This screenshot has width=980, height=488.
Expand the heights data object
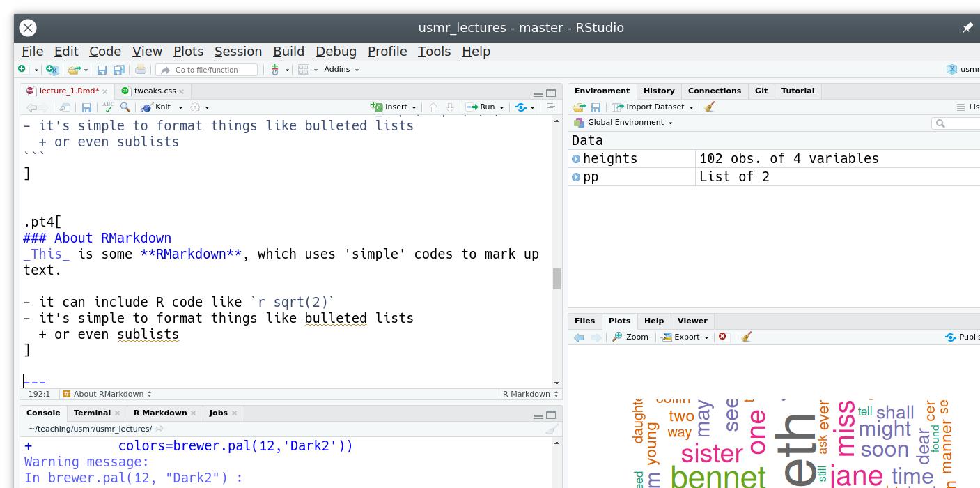coord(576,159)
